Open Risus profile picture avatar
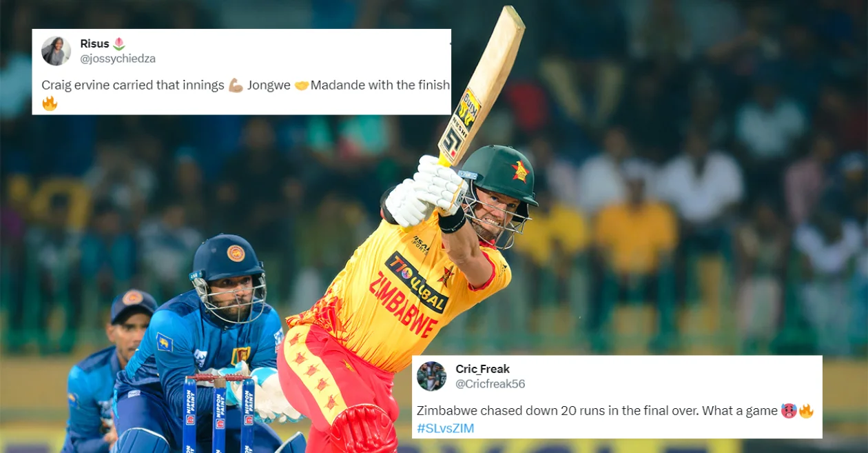This screenshot has width=868, height=453. click(56, 51)
